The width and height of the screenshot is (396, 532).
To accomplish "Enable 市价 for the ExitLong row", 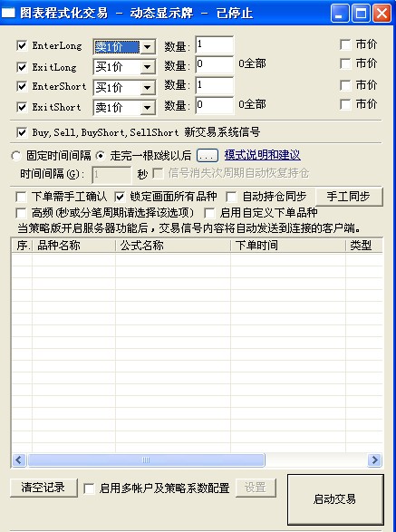I will tap(345, 63).
